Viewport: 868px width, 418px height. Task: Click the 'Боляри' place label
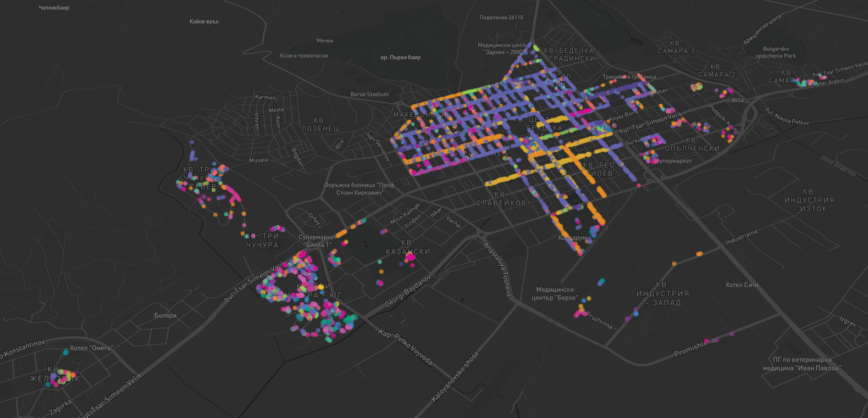click(x=165, y=316)
